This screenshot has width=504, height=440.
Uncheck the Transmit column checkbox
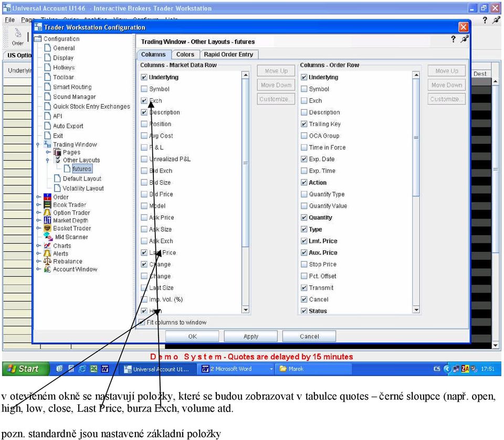pos(304,288)
